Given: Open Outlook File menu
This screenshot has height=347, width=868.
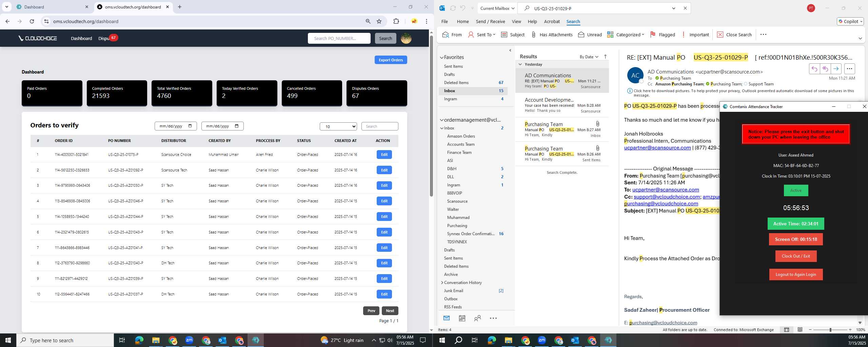Looking at the screenshot, I should [445, 21].
